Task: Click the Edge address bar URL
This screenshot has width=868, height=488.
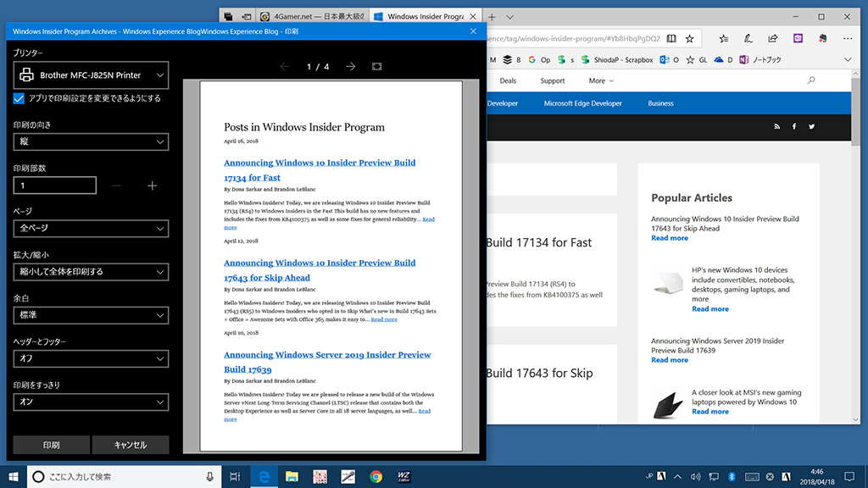Action: (574, 39)
